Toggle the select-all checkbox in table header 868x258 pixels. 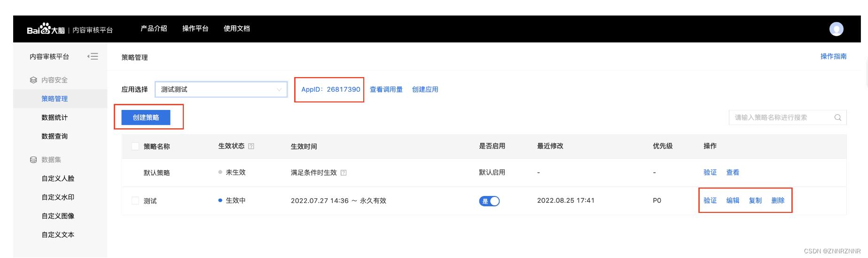(x=135, y=146)
